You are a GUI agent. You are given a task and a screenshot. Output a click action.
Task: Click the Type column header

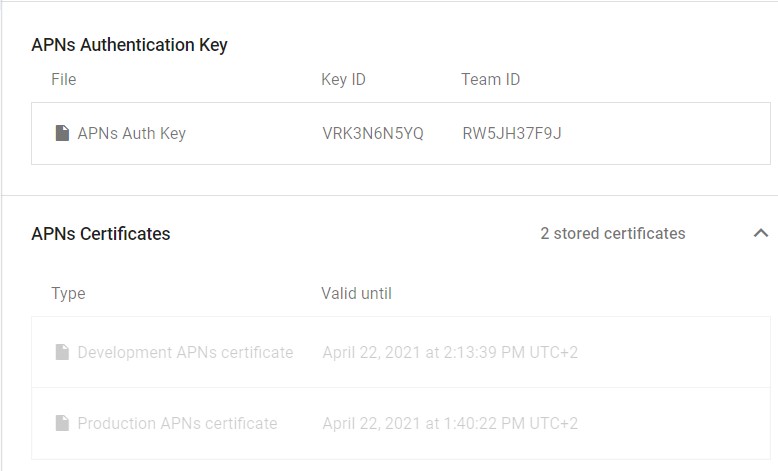[68, 293]
